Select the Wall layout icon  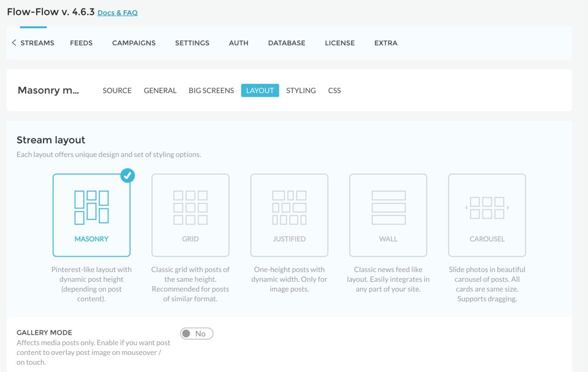point(388,207)
